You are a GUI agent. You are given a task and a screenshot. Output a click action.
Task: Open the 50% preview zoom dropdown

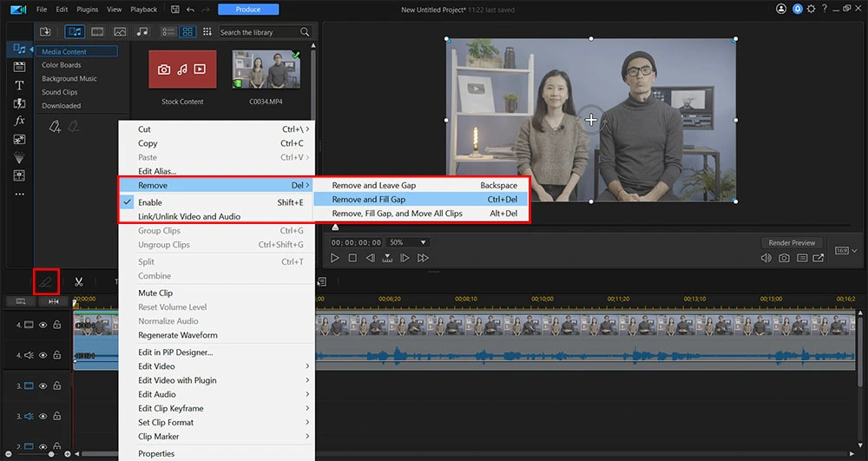tap(408, 242)
